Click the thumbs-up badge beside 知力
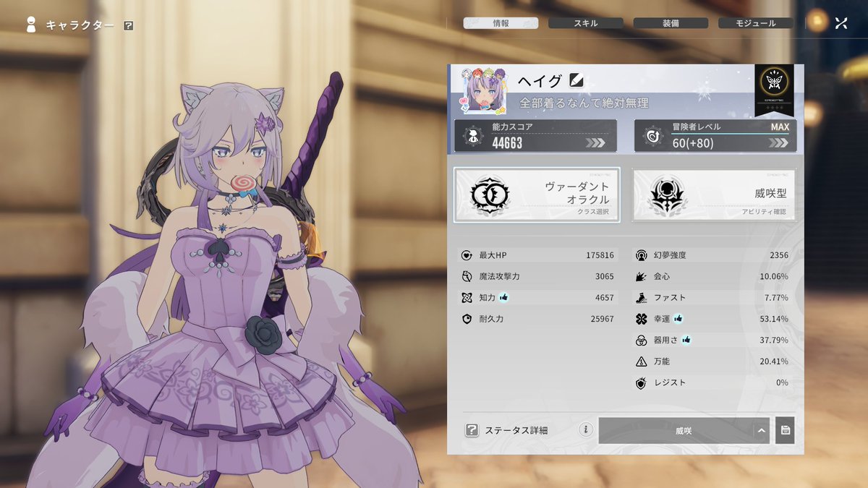 click(504, 297)
